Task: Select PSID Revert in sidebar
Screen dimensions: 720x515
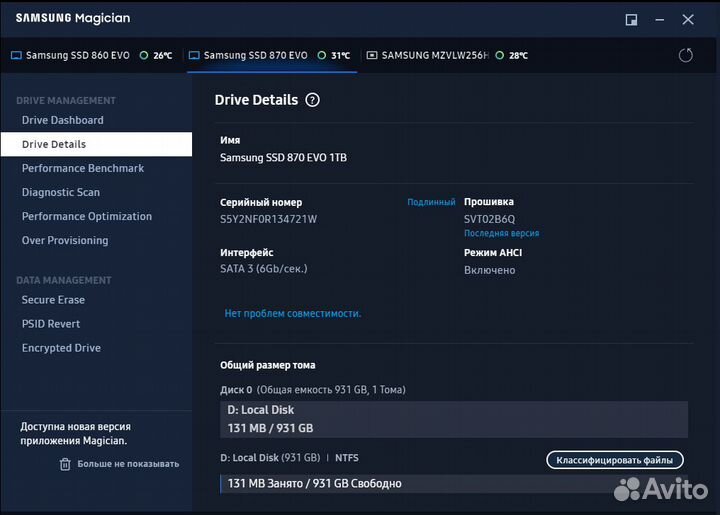Action: coord(51,324)
